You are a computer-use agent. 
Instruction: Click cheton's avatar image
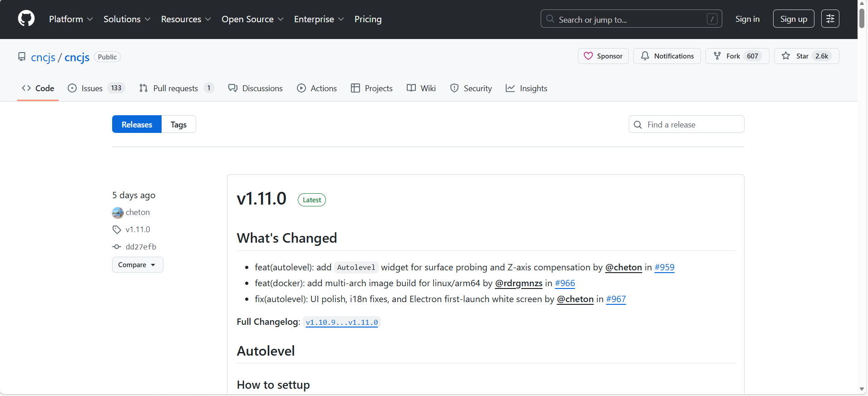click(118, 212)
